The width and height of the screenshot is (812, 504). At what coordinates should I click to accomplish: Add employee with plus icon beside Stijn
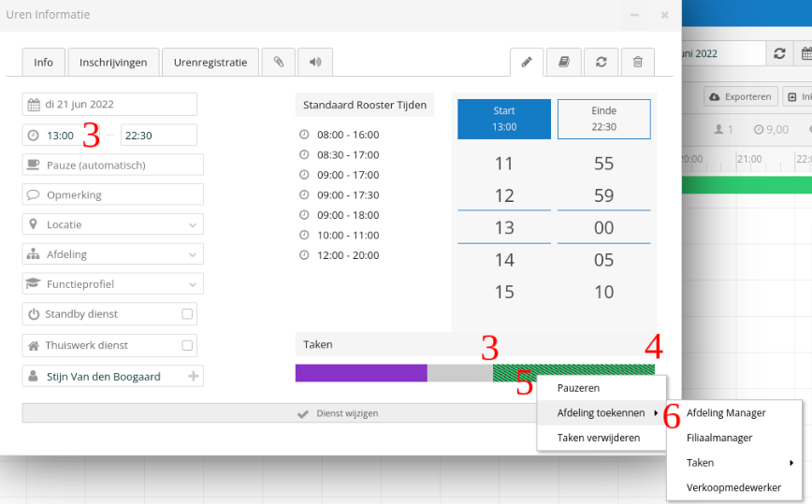coord(194,377)
